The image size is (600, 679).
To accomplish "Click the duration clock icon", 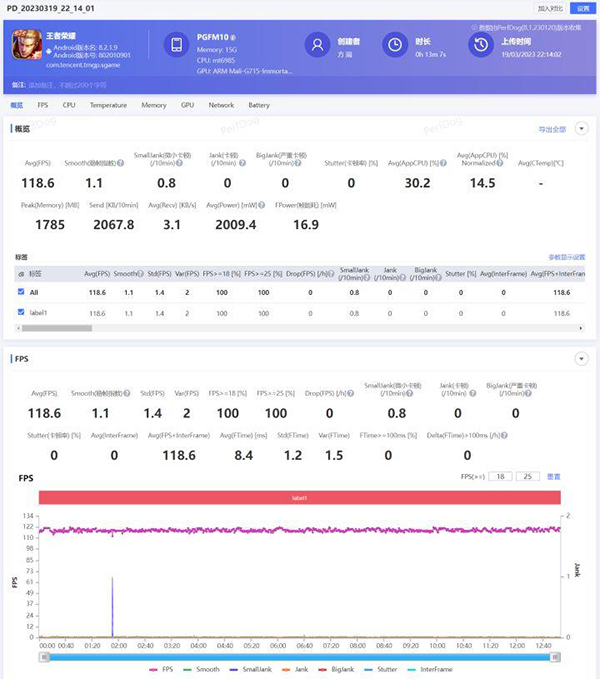I will click(395, 45).
